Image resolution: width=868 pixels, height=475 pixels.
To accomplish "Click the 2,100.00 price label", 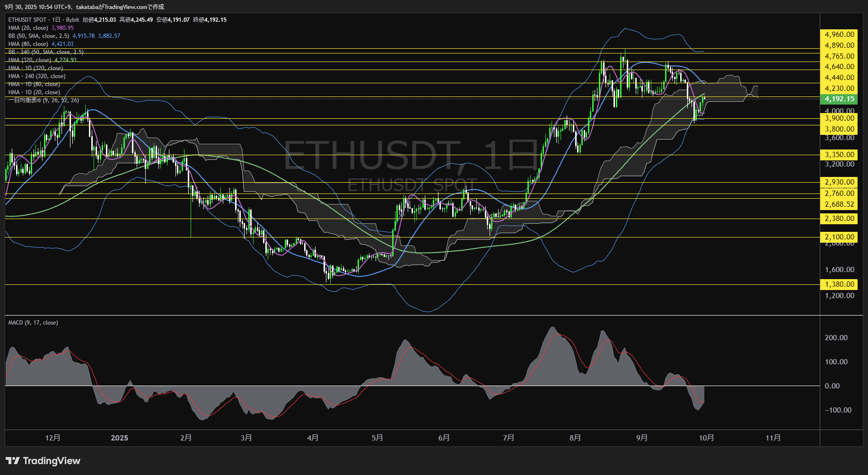I will coord(839,237).
